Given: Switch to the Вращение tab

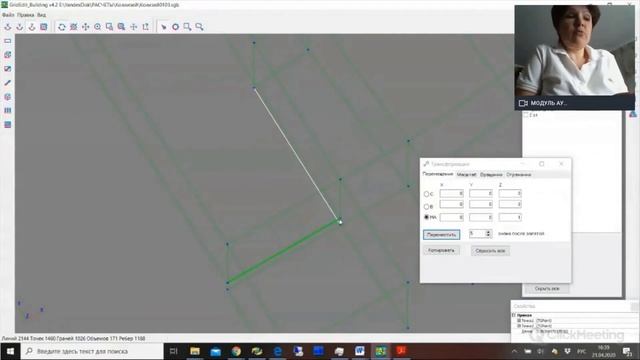Looking at the screenshot, I should click(491, 175).
